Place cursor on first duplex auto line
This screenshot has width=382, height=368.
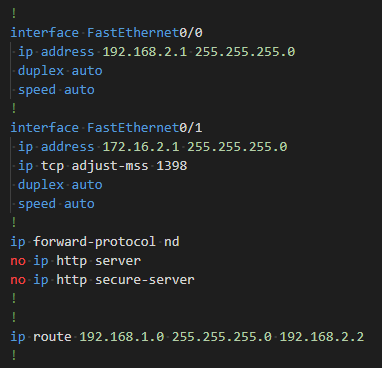pos(60,71)
